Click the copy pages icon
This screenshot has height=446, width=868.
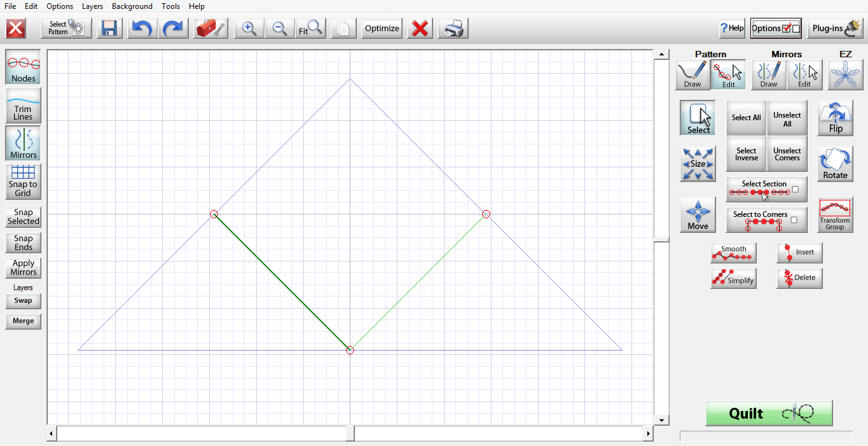343,29
